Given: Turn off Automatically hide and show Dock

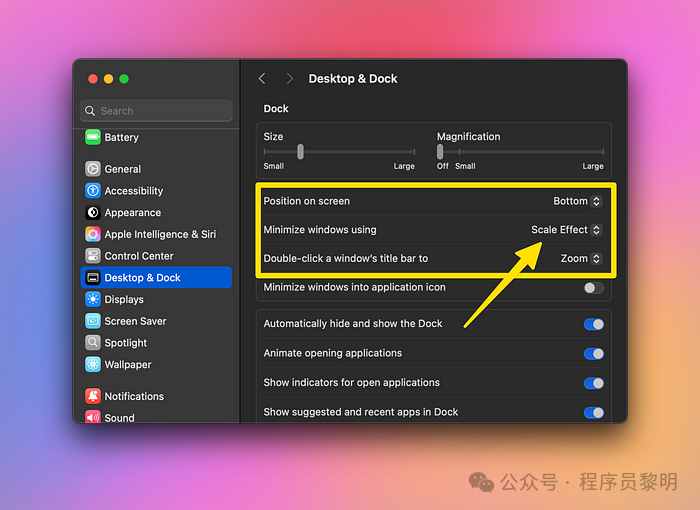Looking at the screenshot, I should (593, 324).
